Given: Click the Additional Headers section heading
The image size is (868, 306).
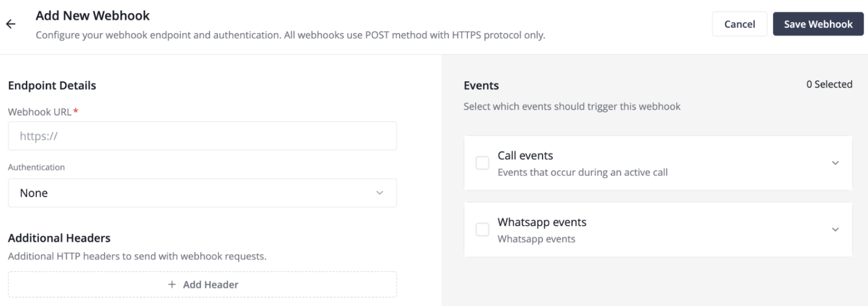Looking at the screenshot, I should [59, 238].
